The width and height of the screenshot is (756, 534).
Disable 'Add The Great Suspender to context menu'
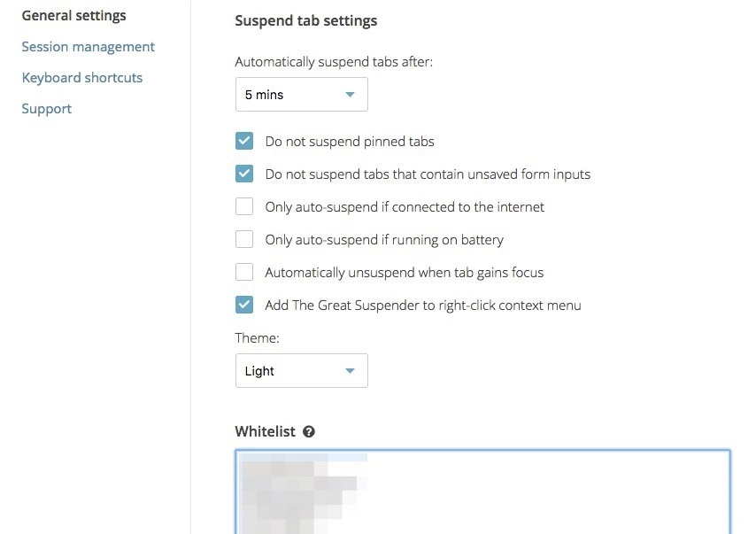244,305
